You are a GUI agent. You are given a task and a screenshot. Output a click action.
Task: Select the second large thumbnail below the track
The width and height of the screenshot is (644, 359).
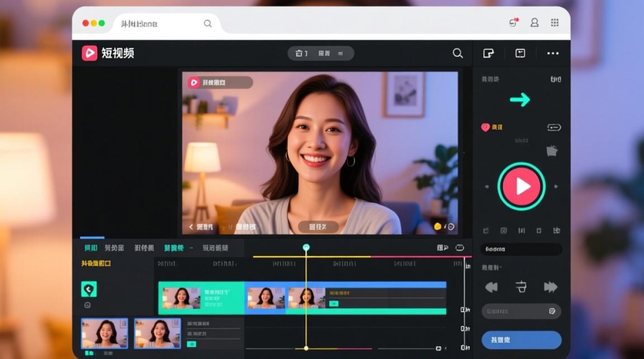pos(158,333)
